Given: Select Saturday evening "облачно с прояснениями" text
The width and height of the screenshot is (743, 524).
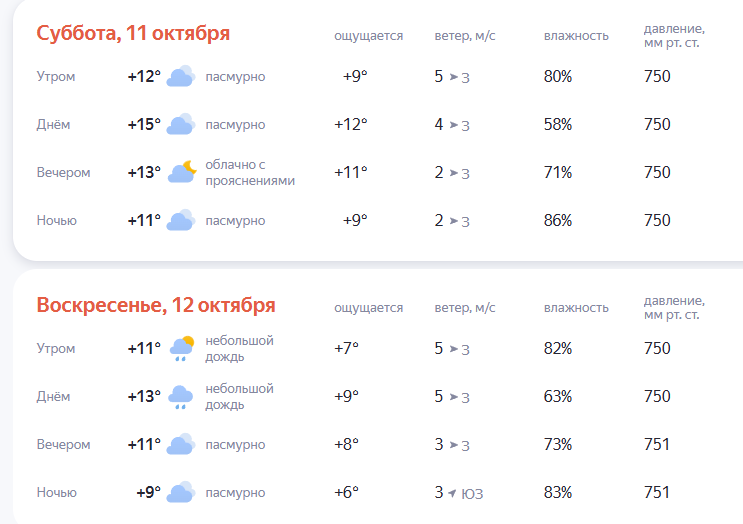Looking at the screenshot, I should 250,172.
